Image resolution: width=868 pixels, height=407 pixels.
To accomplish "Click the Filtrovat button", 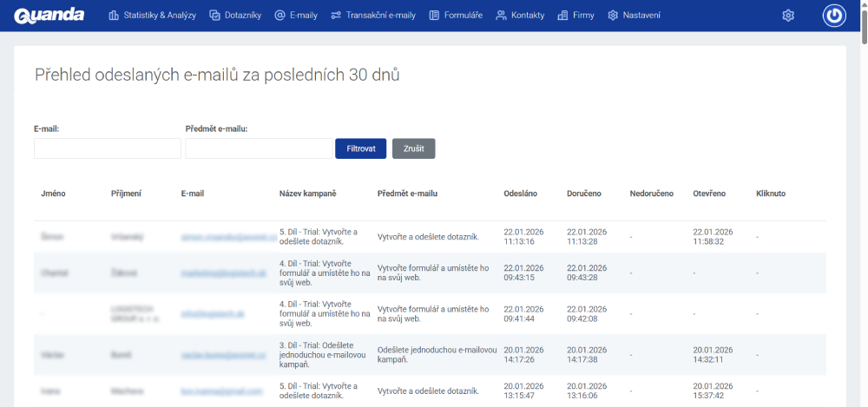I will pyautogui.click(x=361, y=148).
